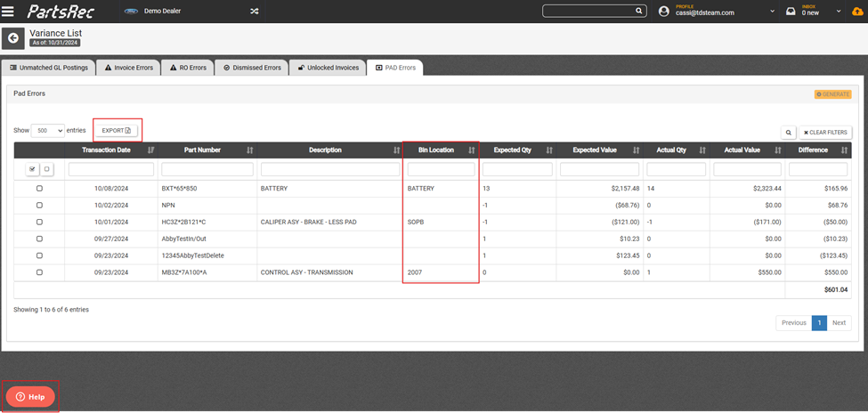Screen dimensions: 868x413
Task: Click the cassi@tdsteam.com profile email
Action: [x=705, y=12]
